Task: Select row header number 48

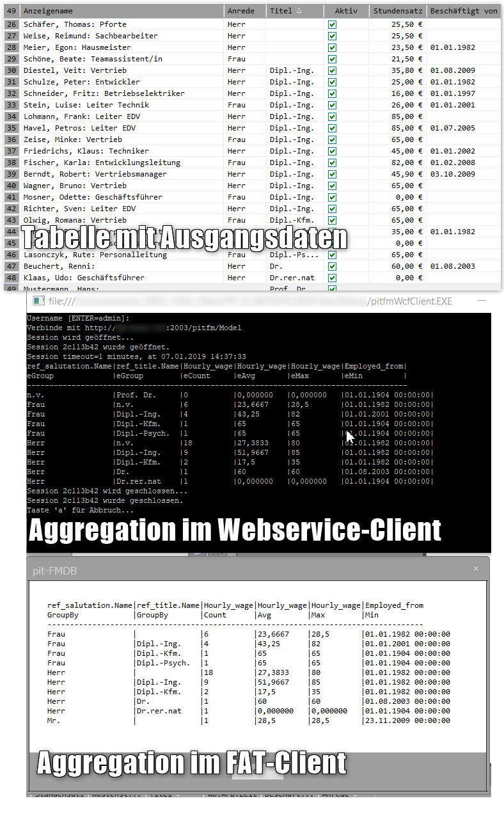Action: click(12, 278)
